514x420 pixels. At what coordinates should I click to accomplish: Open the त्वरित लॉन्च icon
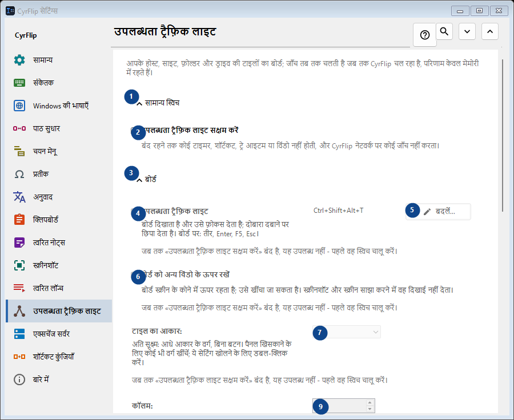[19, 288]
